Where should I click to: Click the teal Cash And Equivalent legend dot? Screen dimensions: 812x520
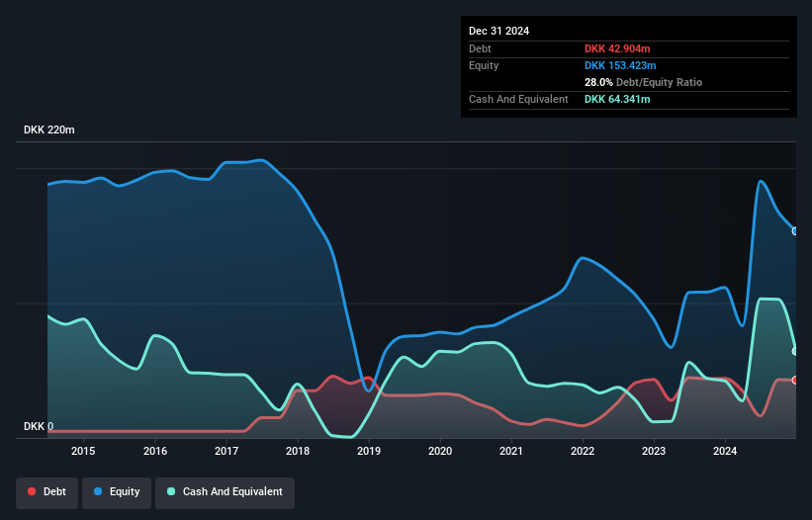(x=171, y=491)
